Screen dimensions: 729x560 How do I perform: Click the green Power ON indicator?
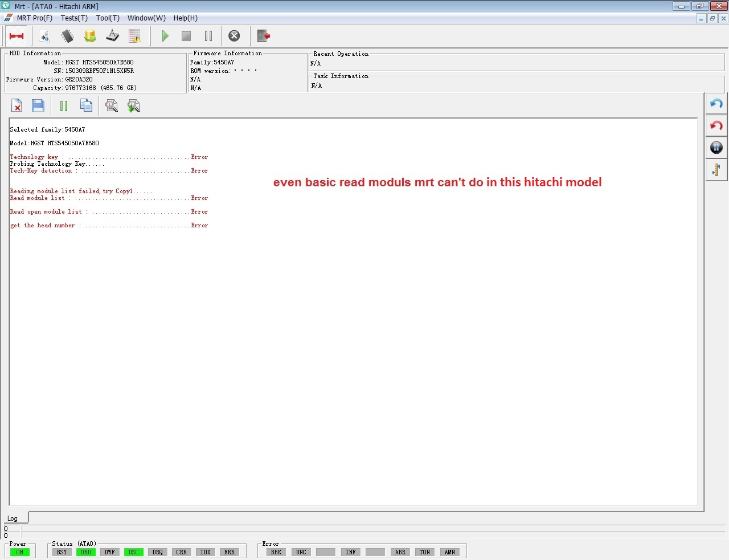click(20, 552)
